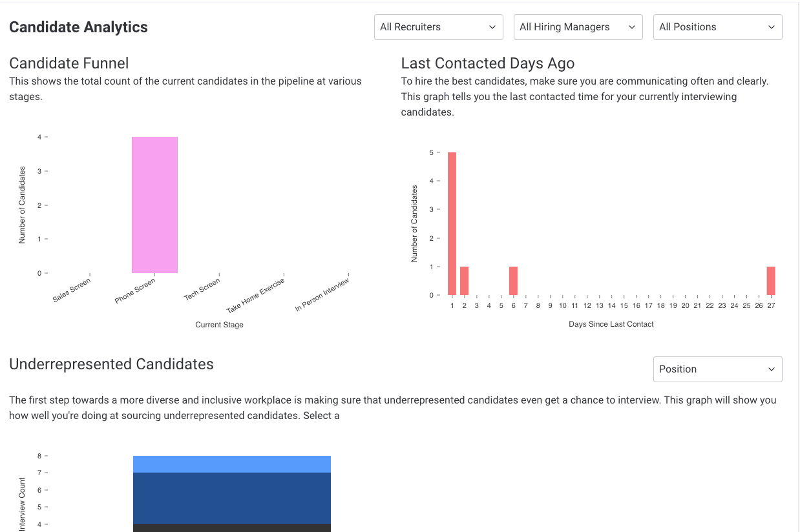Click the Sales Screen axis label
The width and height of the screenshot is (800, 532).
coord(72,290)
